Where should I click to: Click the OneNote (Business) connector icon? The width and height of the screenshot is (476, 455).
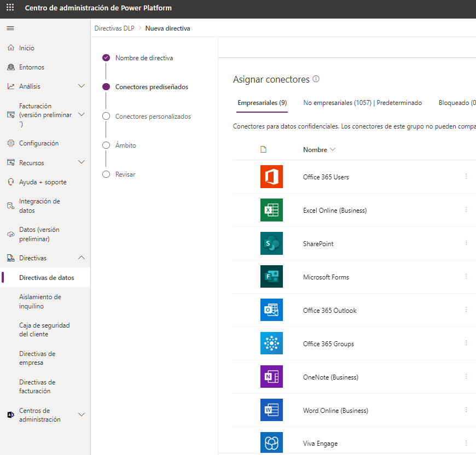[271, 376]
